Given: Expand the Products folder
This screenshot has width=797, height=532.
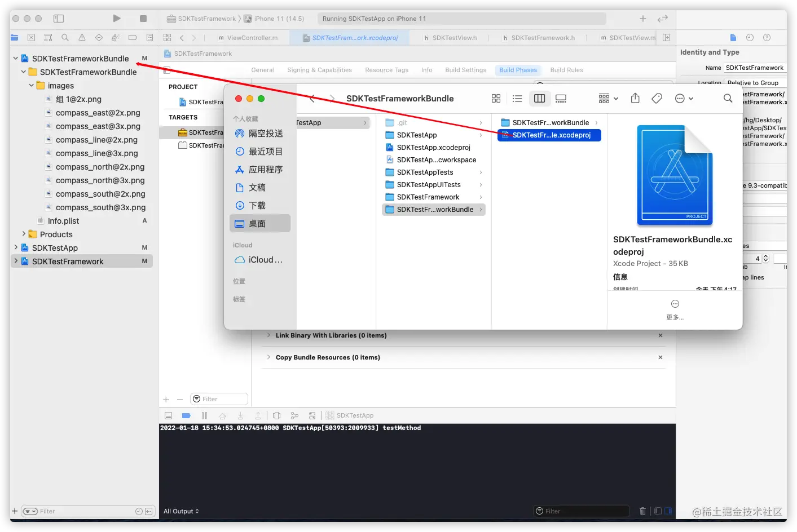Looking at the screenshot, I should point(23,234).
